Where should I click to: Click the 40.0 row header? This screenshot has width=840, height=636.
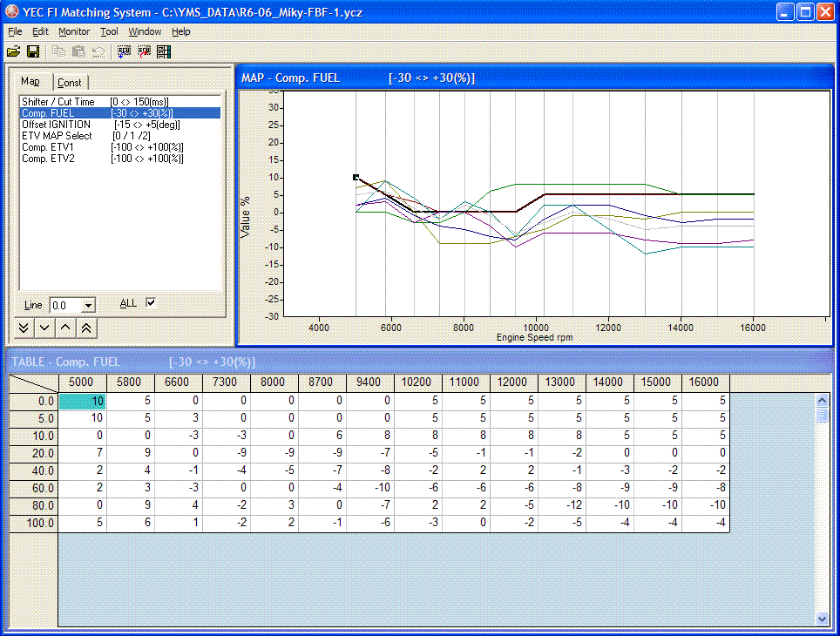pyautogui.click(x=34, y=471)
